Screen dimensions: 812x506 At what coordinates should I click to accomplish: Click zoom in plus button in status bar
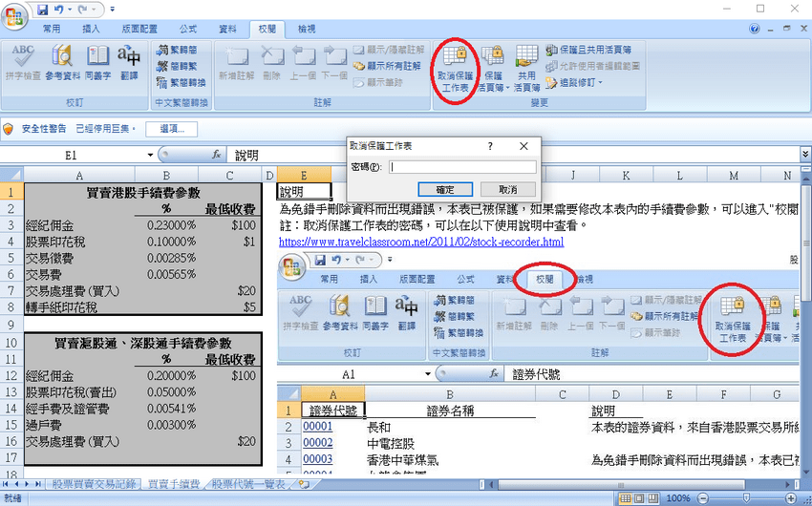(790, 498)
